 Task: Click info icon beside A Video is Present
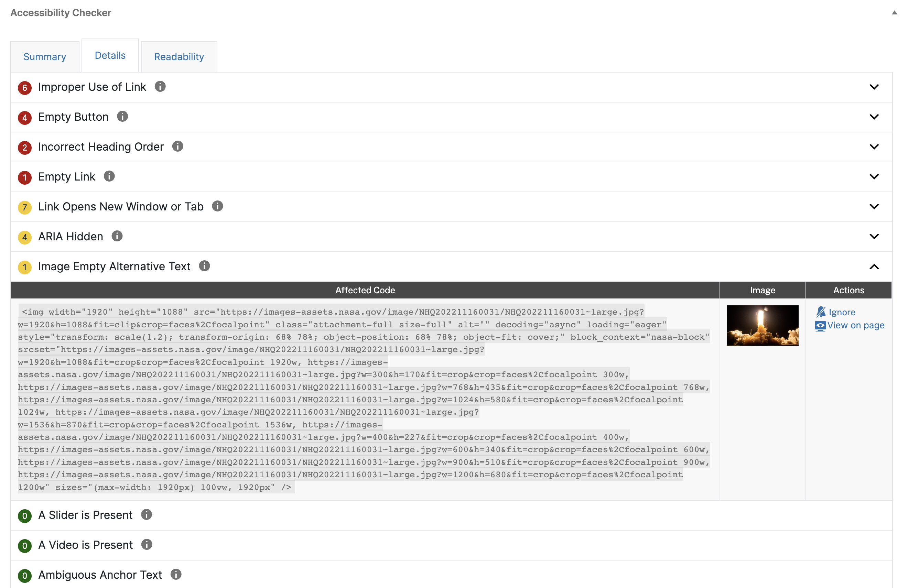pos(147,544)
